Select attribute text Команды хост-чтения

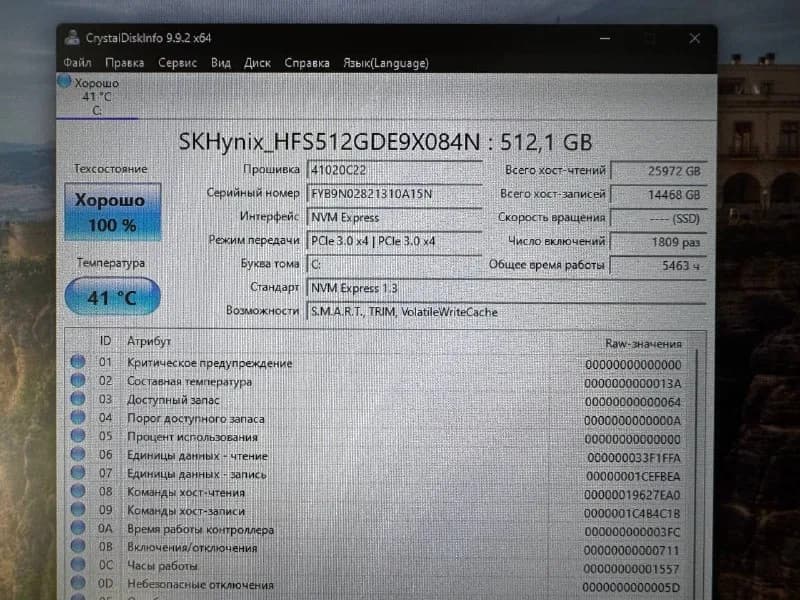(186, 492)
